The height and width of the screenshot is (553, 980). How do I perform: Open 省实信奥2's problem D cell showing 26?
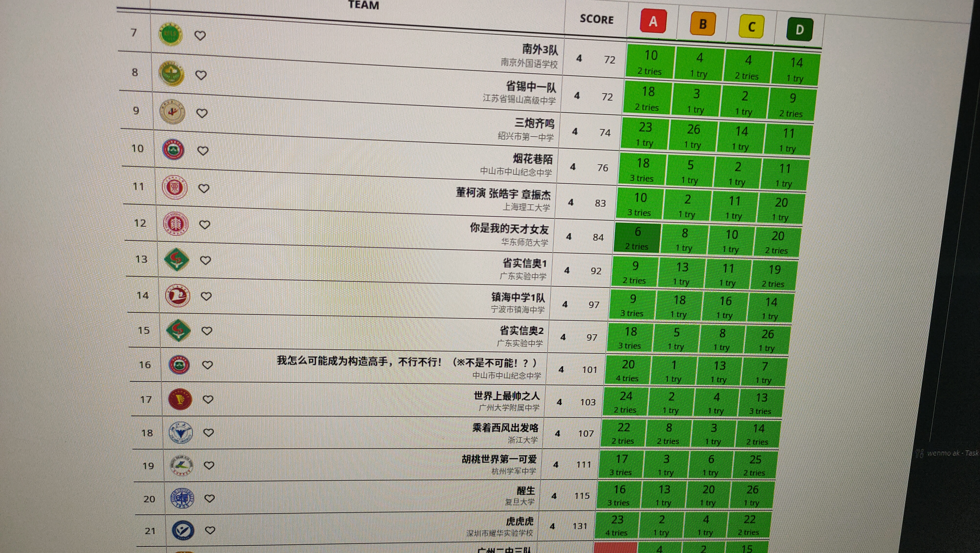click(768, 340)
